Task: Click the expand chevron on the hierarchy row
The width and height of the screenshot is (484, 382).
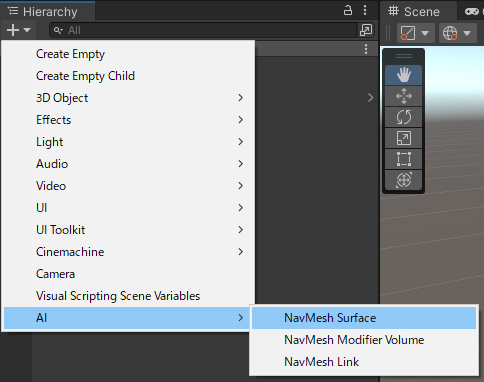Action: click(370, 98)
